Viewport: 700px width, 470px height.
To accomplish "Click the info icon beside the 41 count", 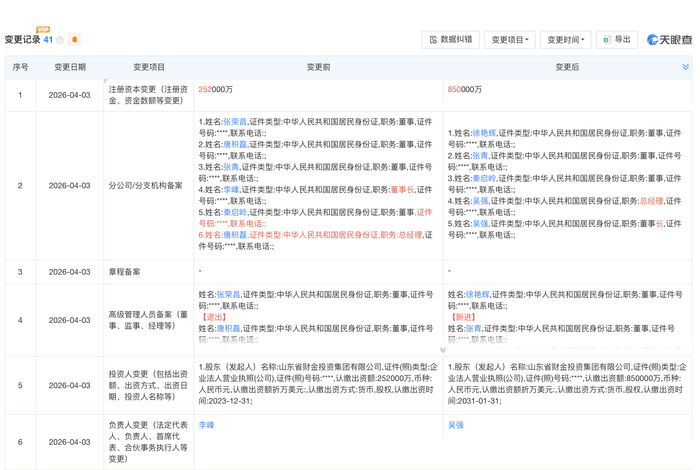I will coord(61,40).
